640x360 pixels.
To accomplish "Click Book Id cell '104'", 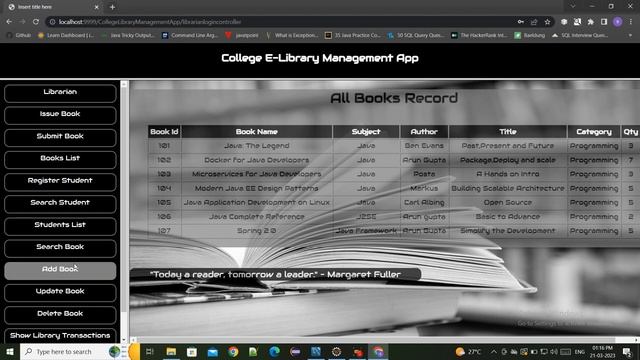I will point(164,188).
